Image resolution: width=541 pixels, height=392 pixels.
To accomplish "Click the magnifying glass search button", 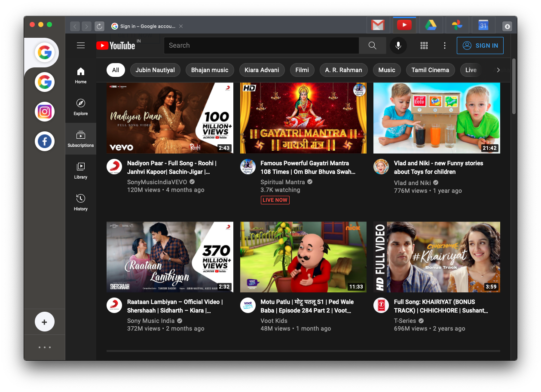I will [373, 46].
